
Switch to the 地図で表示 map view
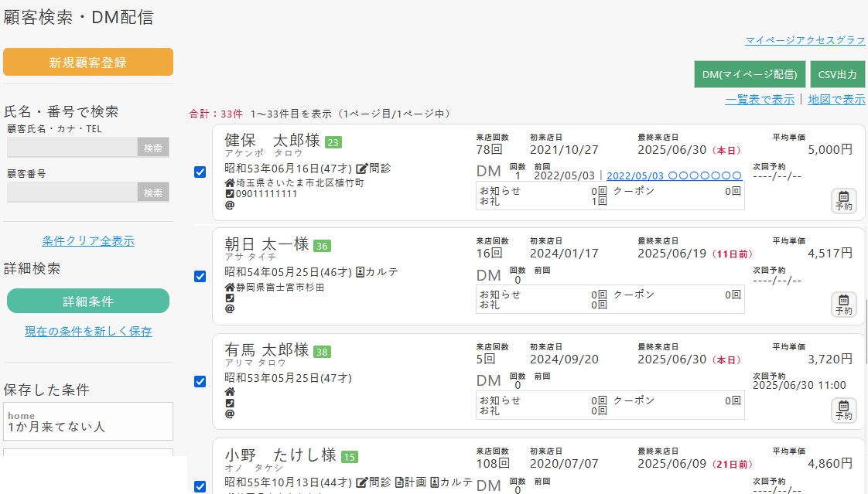click(x=838, y=100)
